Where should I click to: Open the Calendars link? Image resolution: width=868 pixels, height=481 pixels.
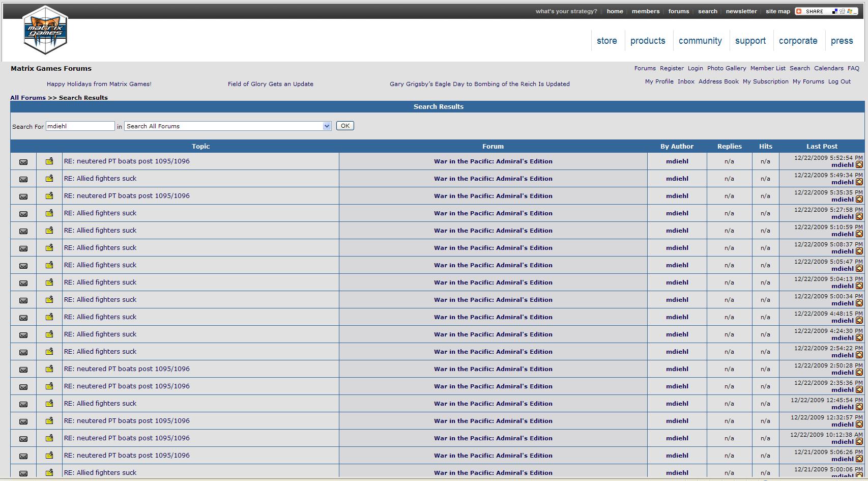pos(829,68)
